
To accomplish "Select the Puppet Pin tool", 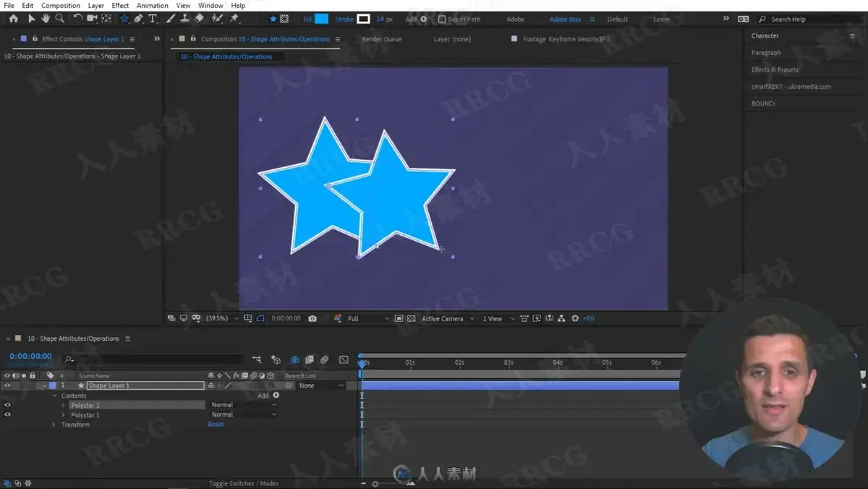I will click(x=234, y=19).
